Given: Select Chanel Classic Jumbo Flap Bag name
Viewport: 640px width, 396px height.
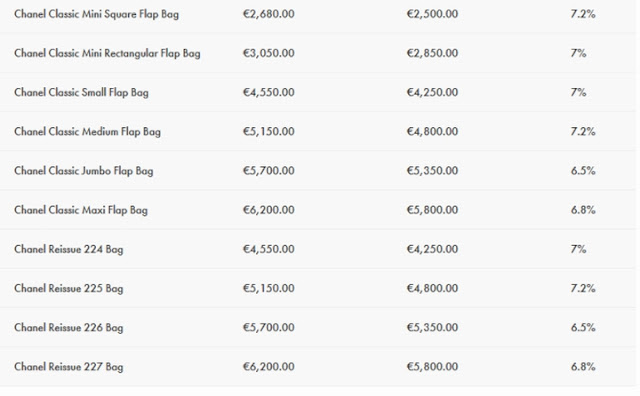Looking at the screenshot, I should pos(84,171).
